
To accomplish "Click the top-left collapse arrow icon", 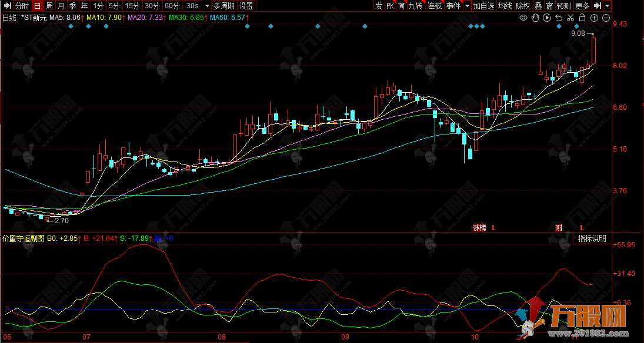I will coord(6,6).
